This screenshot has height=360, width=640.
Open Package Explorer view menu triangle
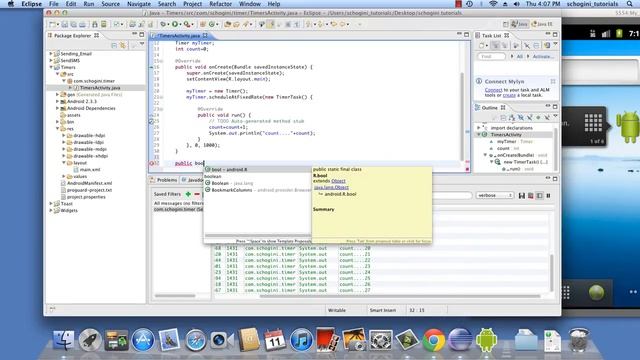click(142, 44)
